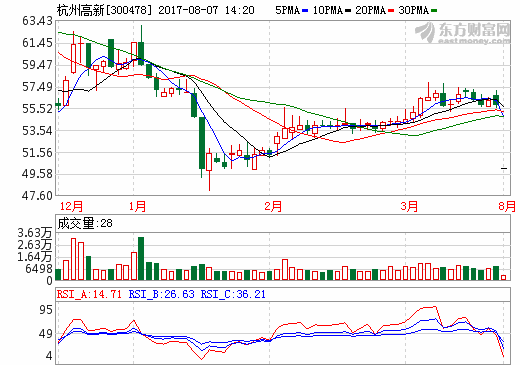Click the 12月 date axis label
The image size is (520, 365).
point(71,206)
